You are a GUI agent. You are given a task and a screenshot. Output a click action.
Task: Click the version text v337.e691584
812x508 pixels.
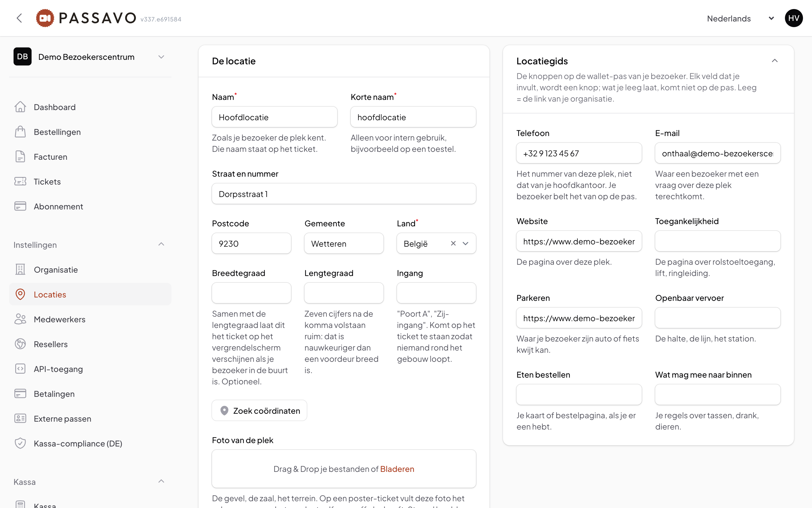click(161, 19)
